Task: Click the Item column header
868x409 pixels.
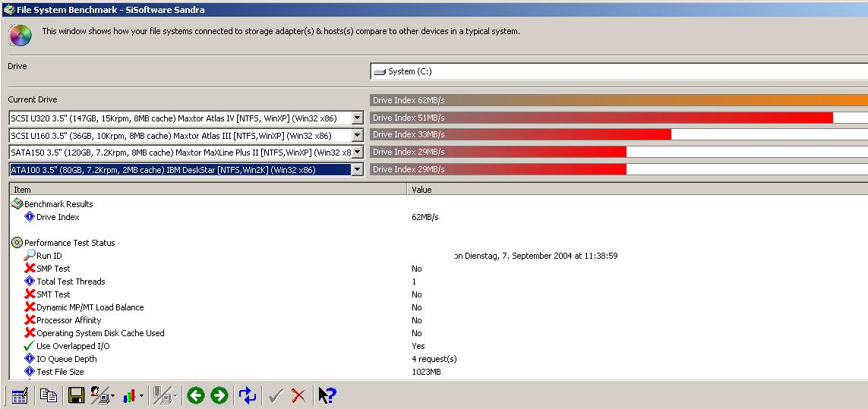Action: coord(208,189)
